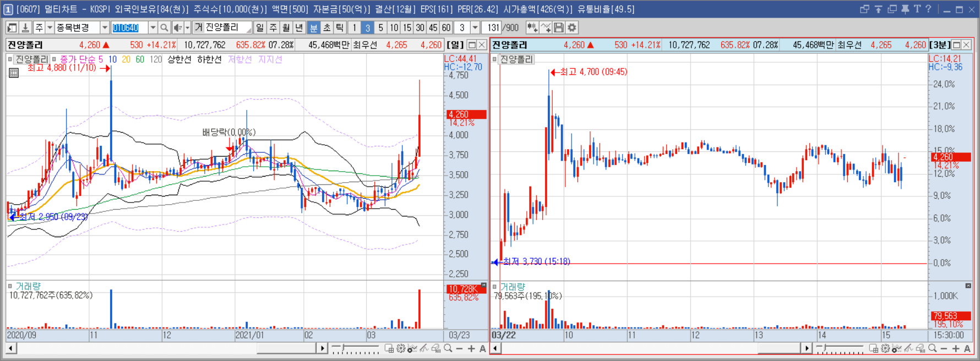Click the zoom-in plus icon under left chart
This screenshot has height=361, width=980.
click(x=471, y=348)
